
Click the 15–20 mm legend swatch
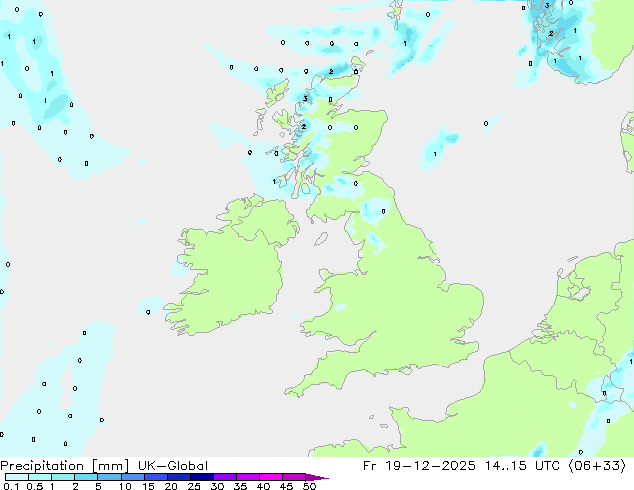pyautogui.click(x=155, y=477)
